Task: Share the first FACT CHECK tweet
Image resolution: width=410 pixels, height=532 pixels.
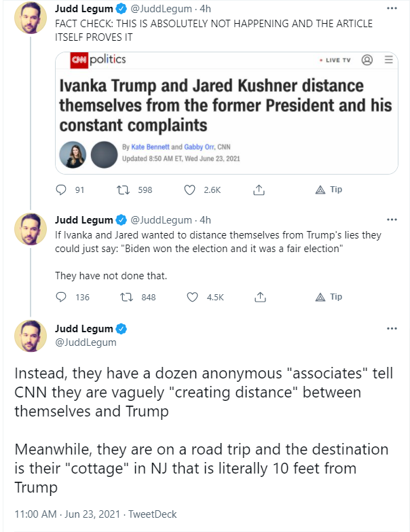Action: click(x=259, y=190)
